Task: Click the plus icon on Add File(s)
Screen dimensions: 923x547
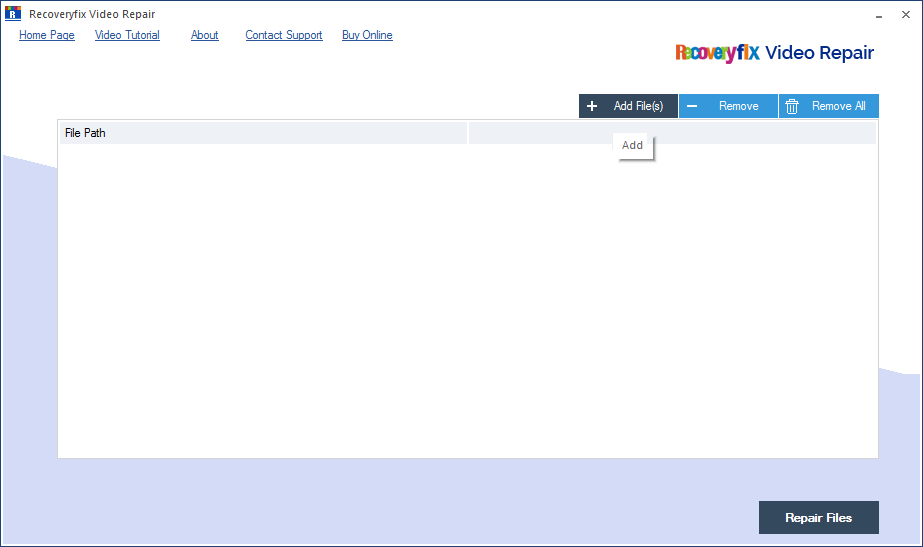Action: coord(592,106)
